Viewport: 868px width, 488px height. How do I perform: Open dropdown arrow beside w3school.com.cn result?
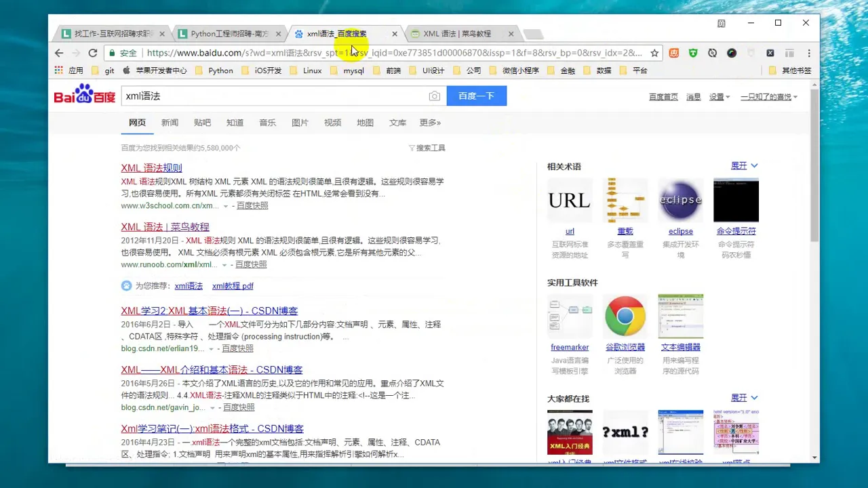click(x=225, y=206)
